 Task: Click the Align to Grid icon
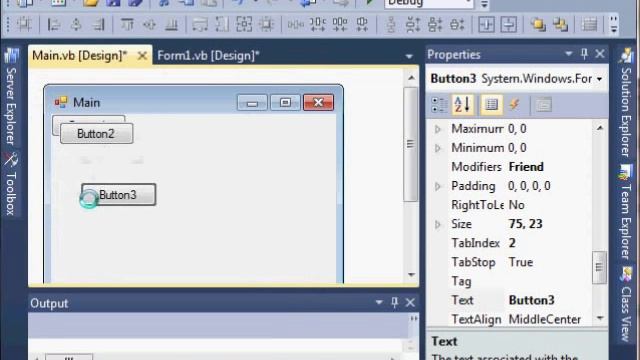(x=24, y=24)
